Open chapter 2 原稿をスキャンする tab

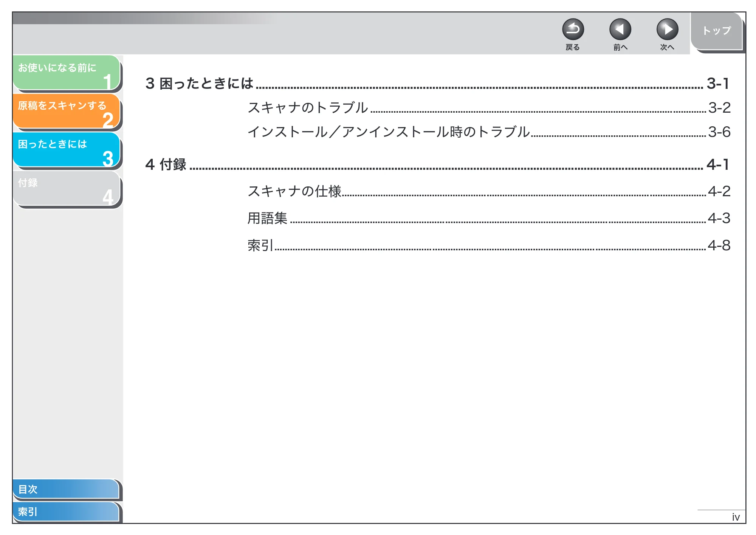67,111
